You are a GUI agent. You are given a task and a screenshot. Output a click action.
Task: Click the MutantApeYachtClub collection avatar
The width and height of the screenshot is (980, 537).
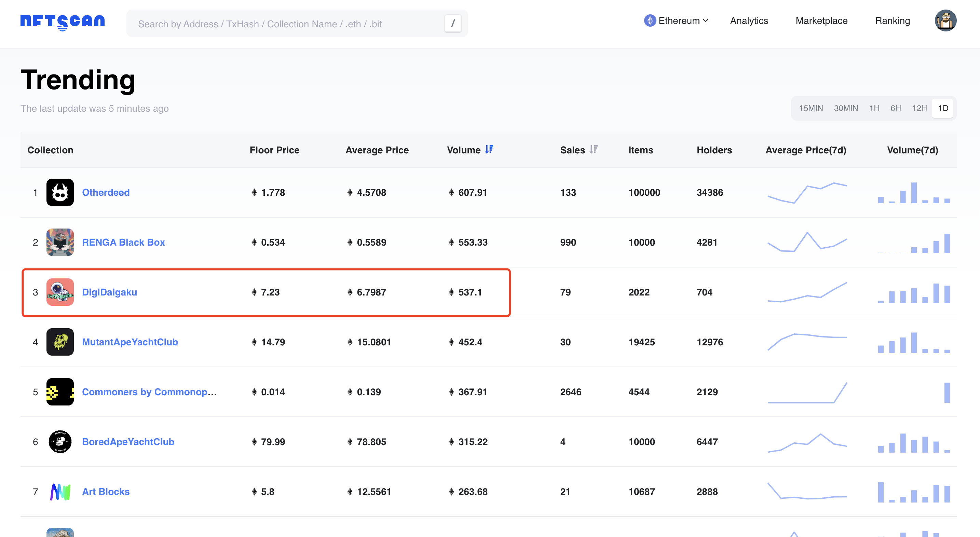[x=60, y=342]
